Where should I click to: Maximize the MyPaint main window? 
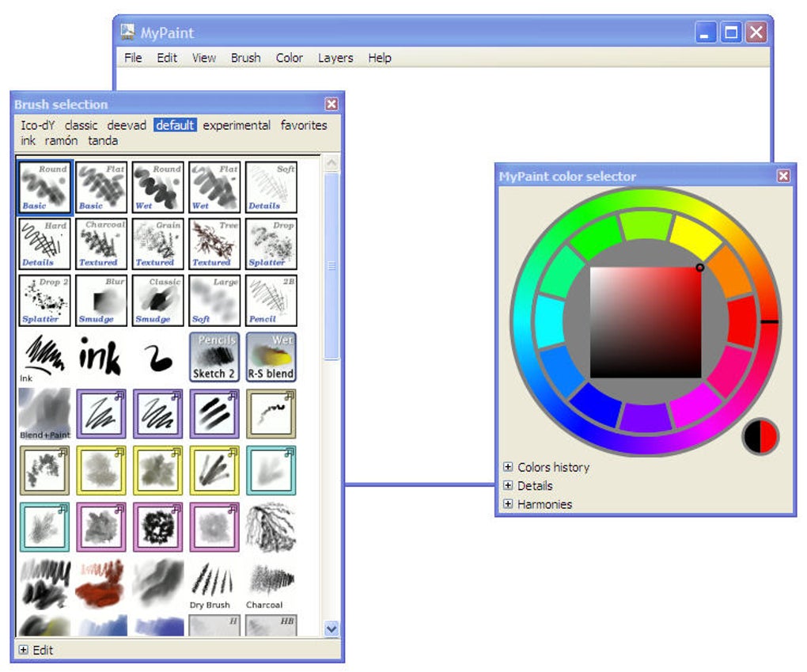[731, 32]
